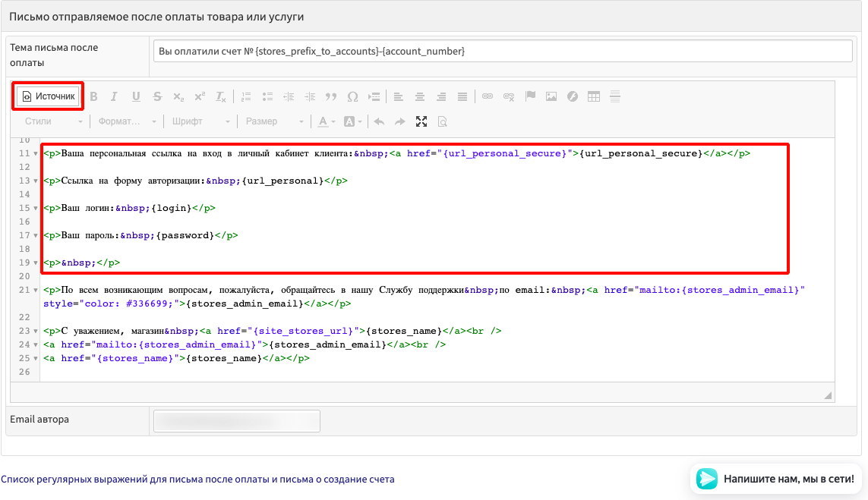The image size is (868, 500).
Task: Open the Размер font size dropdown
Action: 274,121
